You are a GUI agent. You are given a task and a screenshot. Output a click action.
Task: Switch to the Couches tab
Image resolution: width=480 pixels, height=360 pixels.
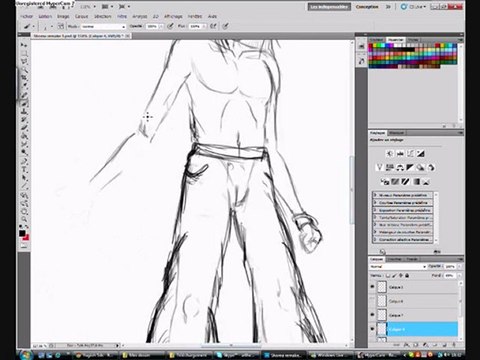[395, 259]
